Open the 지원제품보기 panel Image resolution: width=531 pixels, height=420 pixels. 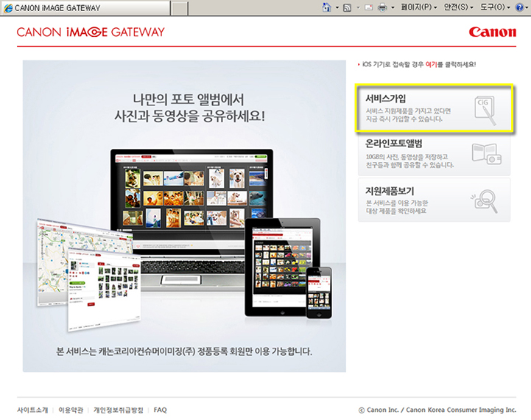[x=434, y=200]
